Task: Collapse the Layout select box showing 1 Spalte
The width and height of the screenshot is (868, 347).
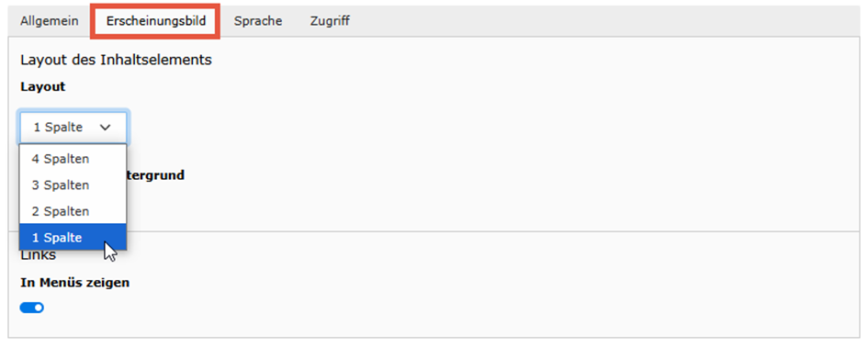Action: (73, 128)
